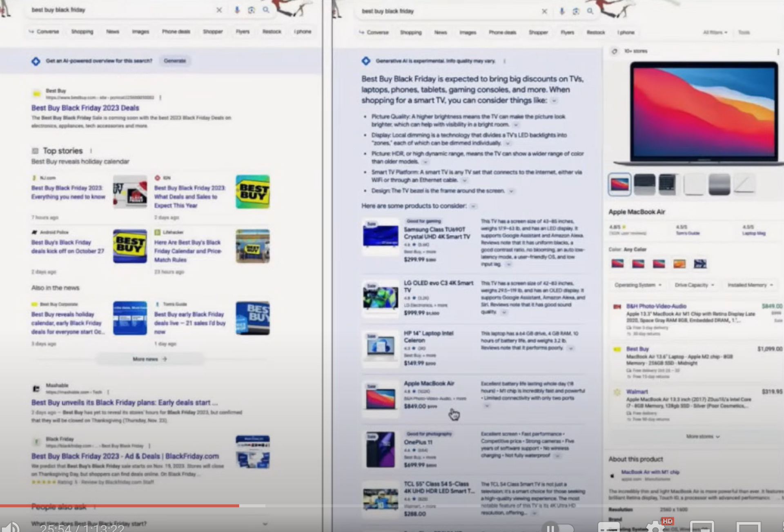Select the first MacBook thumbnail below the main image
This screenshot has height=532, width=784.
tap(619, 184)
